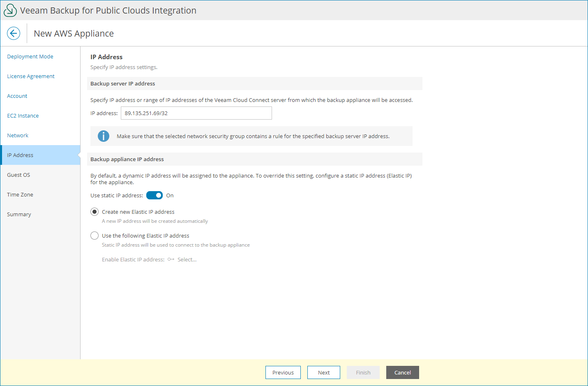Navigate to the Network step
This screenshot has height=386, width=588.
(x=18, y=135)
